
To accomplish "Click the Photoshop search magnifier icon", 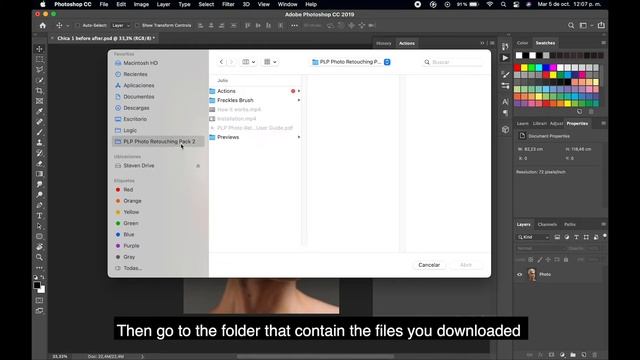I will click(571, 25).
